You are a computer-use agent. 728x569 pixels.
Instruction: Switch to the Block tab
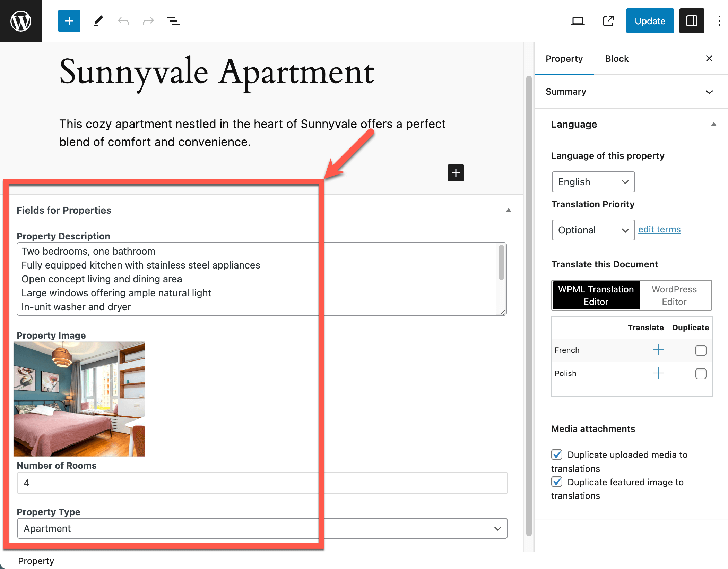617,59
